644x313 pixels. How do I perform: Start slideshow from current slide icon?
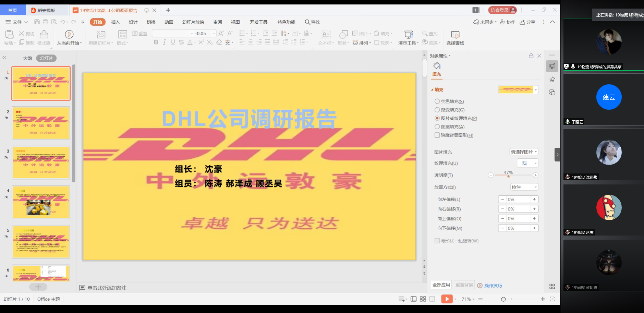click(x=69, y=34)
